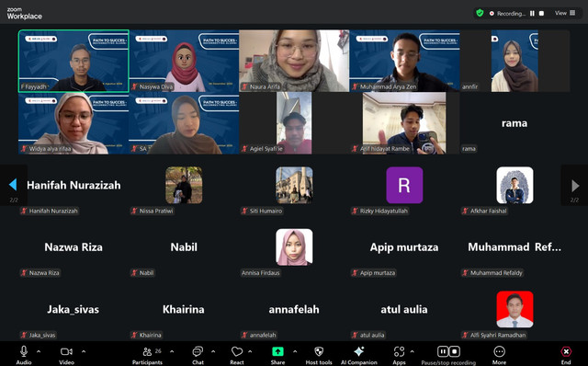Open the View layout menu

click(x=565, y=13)
